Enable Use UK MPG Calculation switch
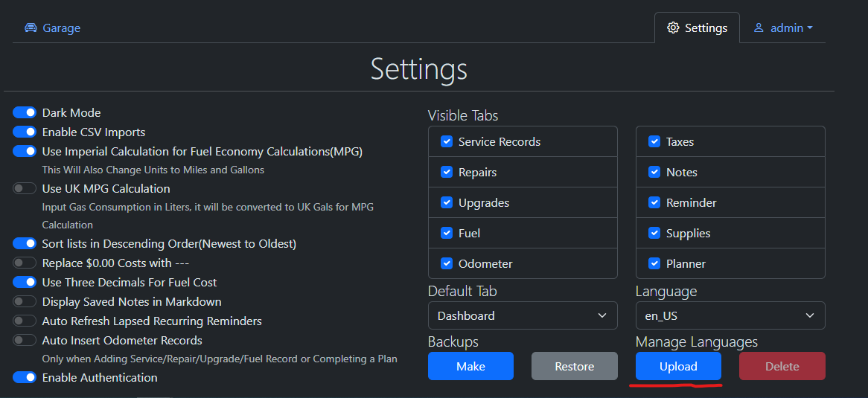The height and width of the screenshot is (398, 868). [x=25, y=189]
